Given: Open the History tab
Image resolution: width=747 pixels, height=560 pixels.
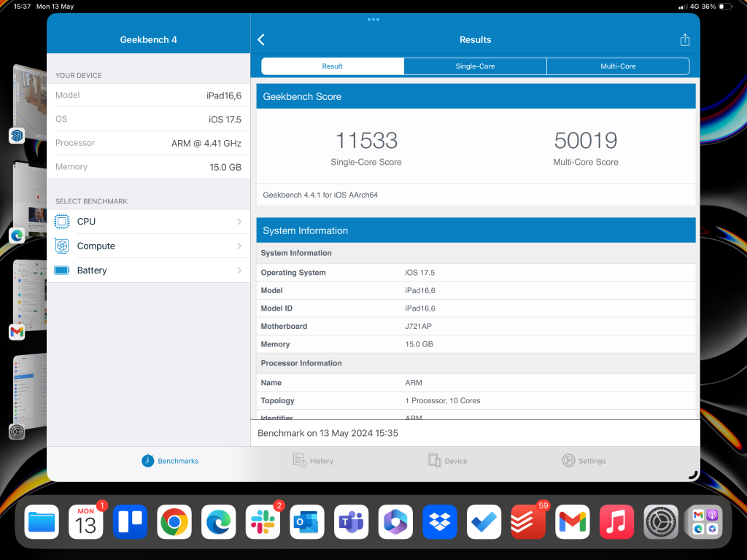Looking at the screenshot, I should point(313,461).
